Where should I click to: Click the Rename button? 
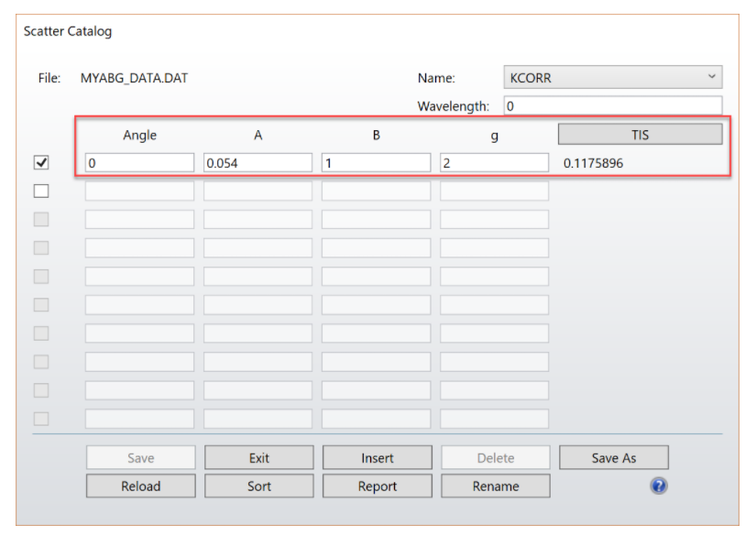(x=495, y=487)
